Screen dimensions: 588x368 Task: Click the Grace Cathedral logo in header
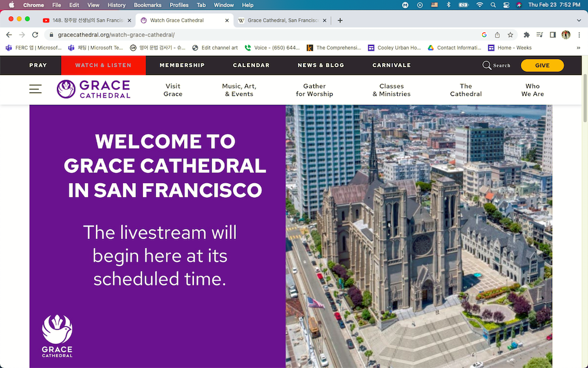93,89
